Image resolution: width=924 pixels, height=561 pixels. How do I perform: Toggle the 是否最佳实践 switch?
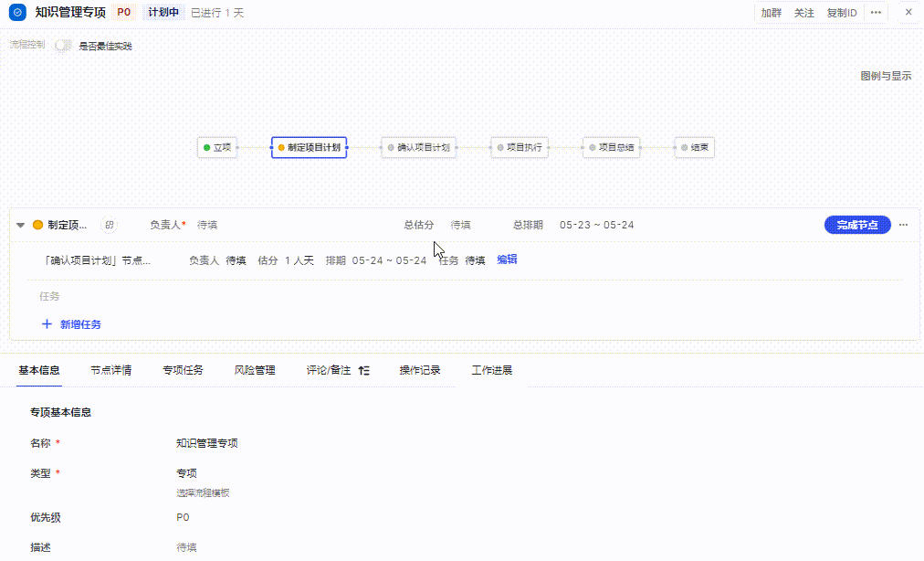click(x=63, y=46)
